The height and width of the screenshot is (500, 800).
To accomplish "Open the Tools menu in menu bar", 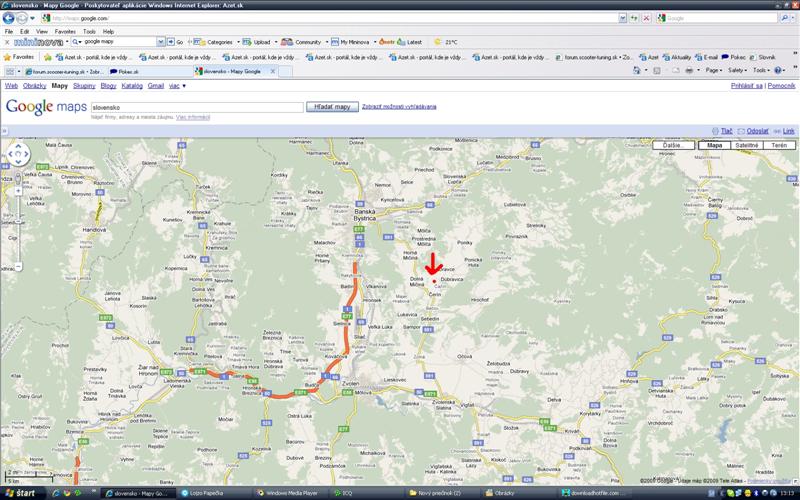I will click(90, 31).
